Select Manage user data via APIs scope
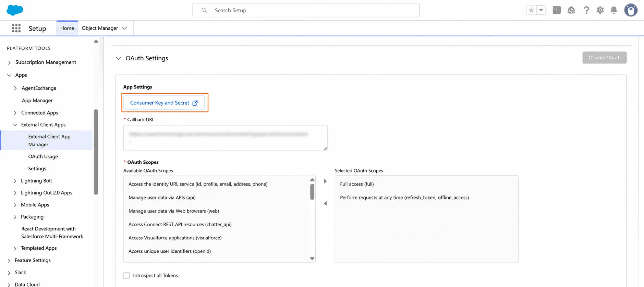This screenshot has width=644, height=287. tap(162, 198)
